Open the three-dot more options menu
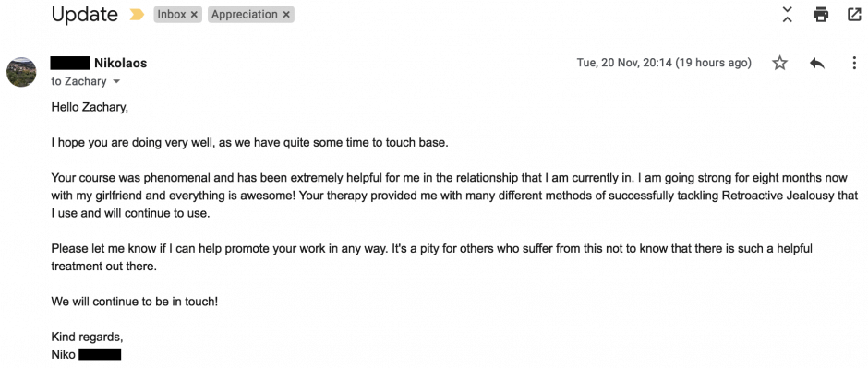Image resolution: width=868 pixels, height=368 pixels. 854,63
